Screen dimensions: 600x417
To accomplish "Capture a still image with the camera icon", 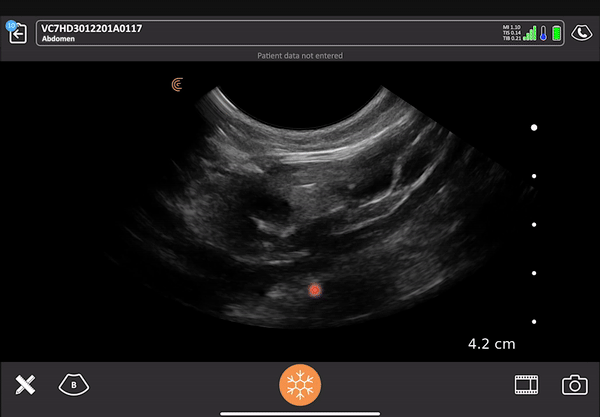I will [x=574, y=385].
